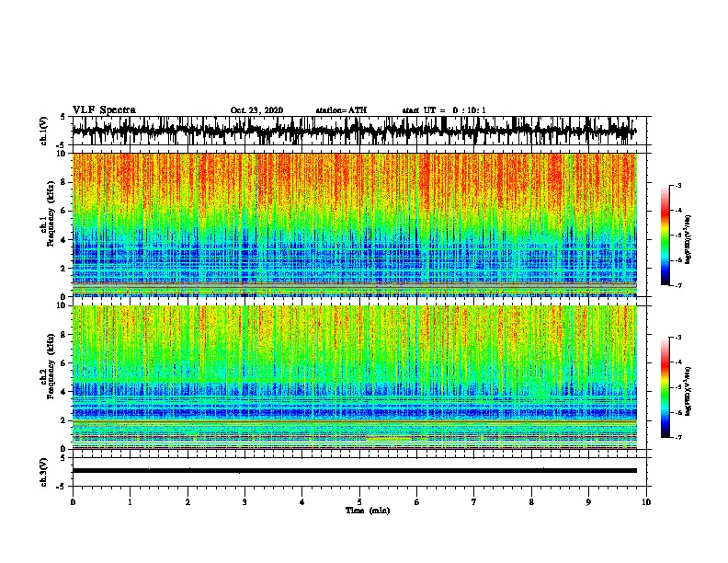Click the ch.1 color scale bar
Viewport: 728px width, 563px height.
[665, 236]
